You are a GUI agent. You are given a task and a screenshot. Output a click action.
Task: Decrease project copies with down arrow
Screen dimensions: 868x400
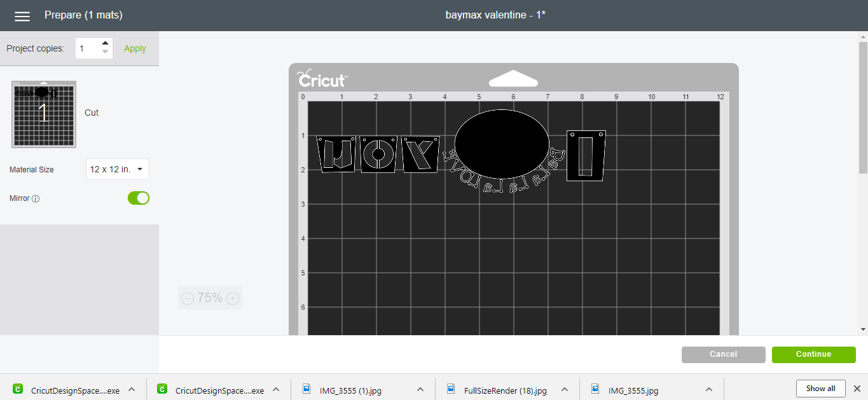(x=106, y=52)
